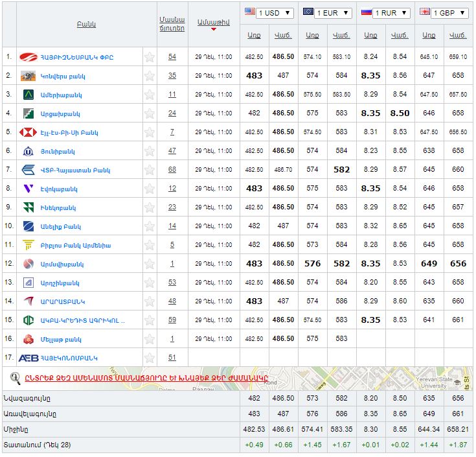The image size is (476, 457).
Task: Click the Ամերիաբանկ green logo icon
Action: [28, 95]
